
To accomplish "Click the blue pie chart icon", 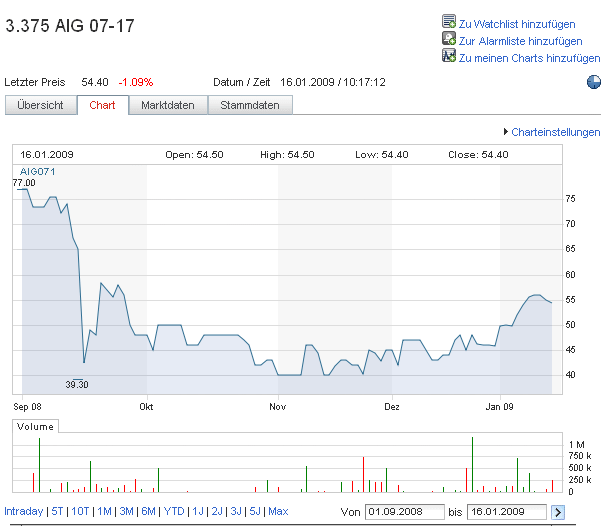I will [593, 82].
